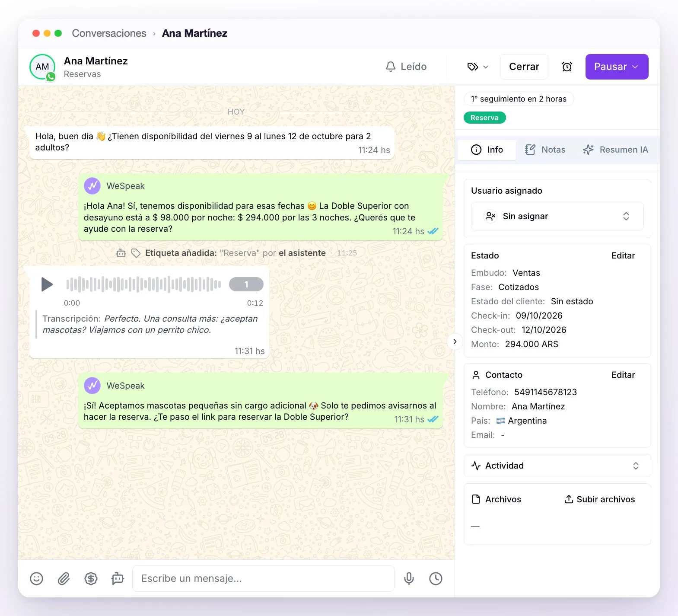
Task: Attach a file with the paperclip icon
Action: tap(64, 578)
